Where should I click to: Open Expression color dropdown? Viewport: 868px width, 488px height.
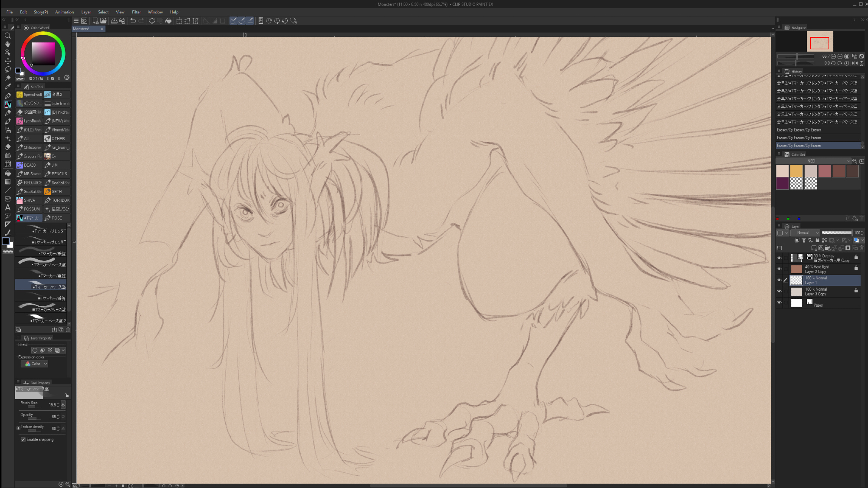(x=35, y=364)
